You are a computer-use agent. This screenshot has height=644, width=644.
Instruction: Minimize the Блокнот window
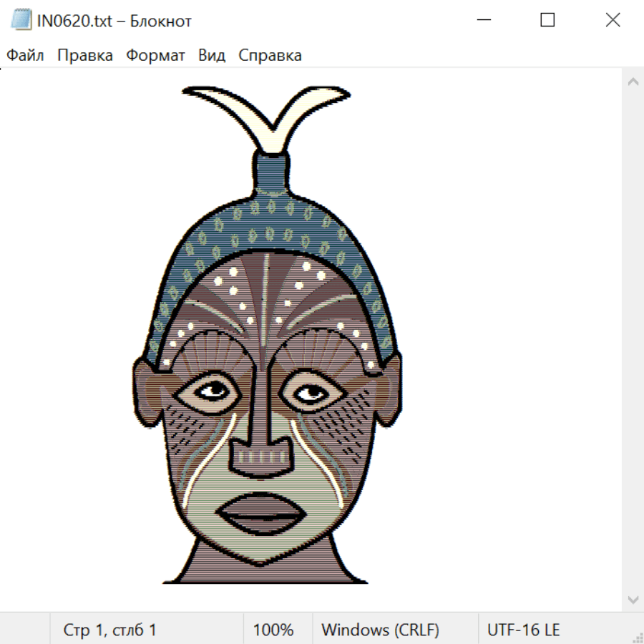coord(482,21)
